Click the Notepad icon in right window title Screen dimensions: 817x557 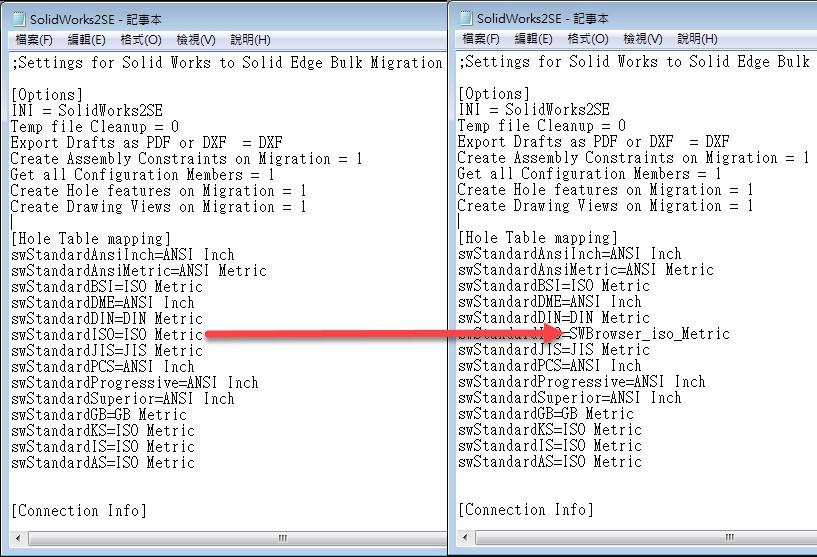pos(465,18)
